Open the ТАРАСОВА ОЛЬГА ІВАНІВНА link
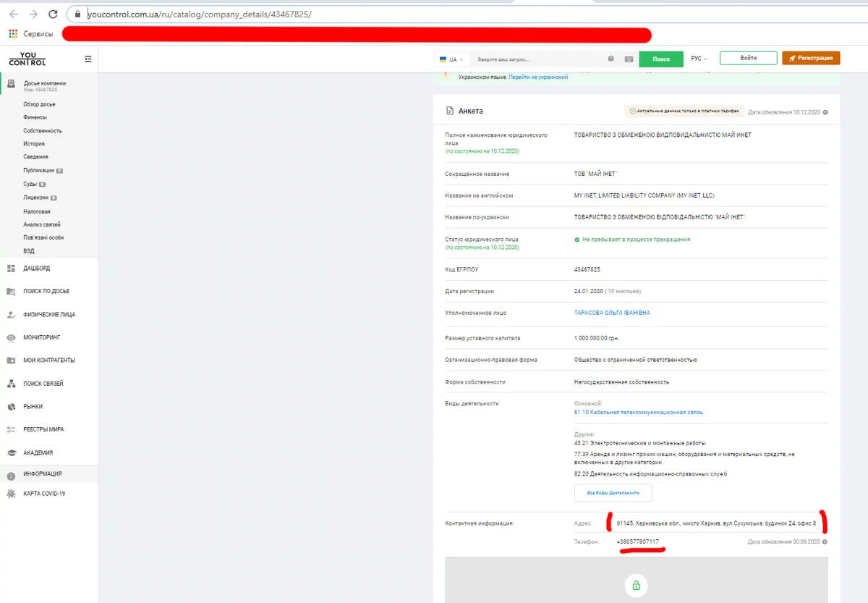Viewport: 868px width, 603px height. point(612,313)
